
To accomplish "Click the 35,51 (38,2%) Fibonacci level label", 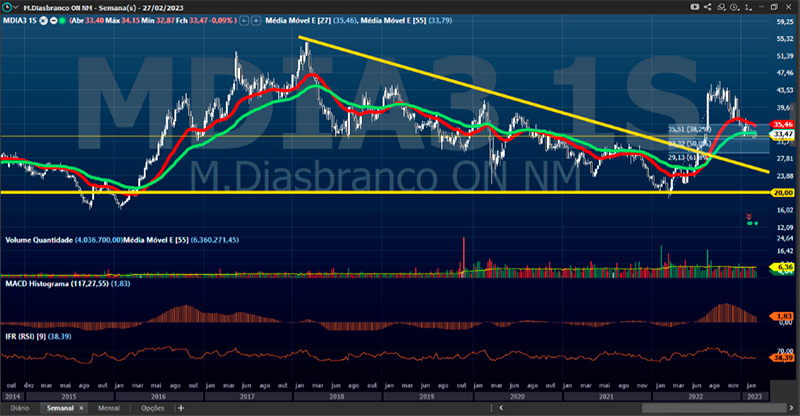I will tap(689, 129).
